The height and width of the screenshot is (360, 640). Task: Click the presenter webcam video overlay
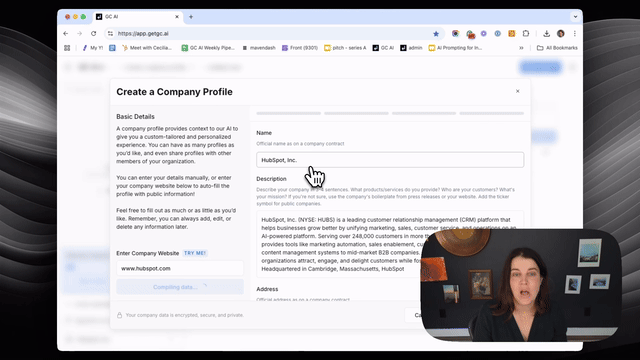[521, 285]
